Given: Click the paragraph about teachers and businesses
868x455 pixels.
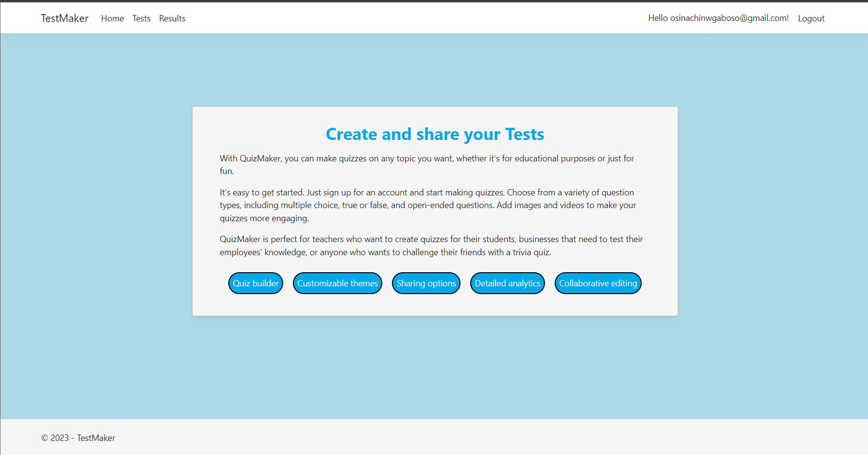Looking at the screenshot, I should point(430,245).
